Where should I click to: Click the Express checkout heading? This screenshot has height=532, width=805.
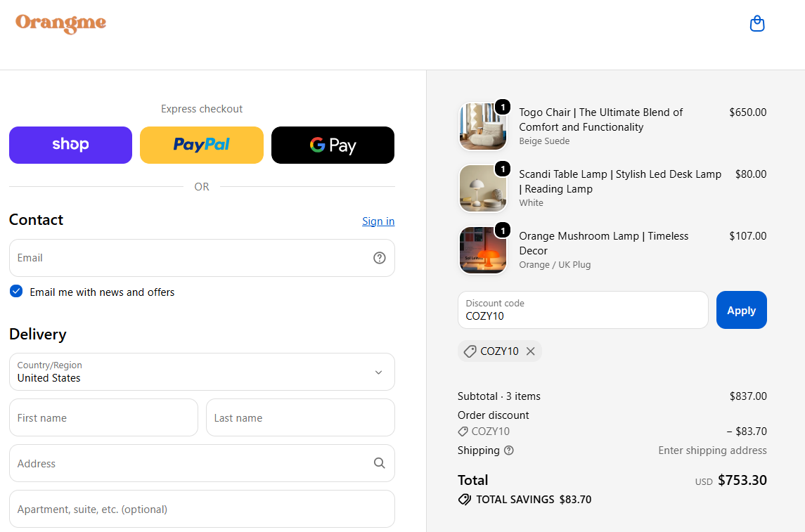point(202,109)
